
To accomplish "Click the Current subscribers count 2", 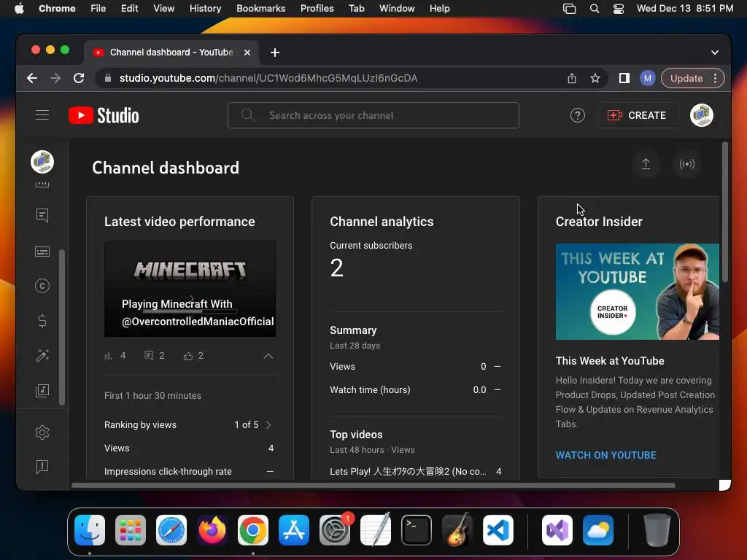I will coord(336,268).
